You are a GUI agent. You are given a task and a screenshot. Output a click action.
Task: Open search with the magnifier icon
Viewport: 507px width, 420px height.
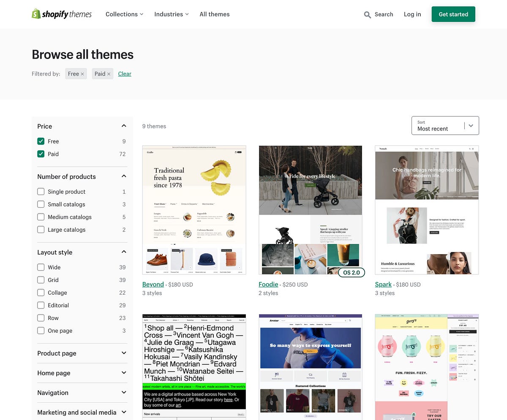[367, 14]
